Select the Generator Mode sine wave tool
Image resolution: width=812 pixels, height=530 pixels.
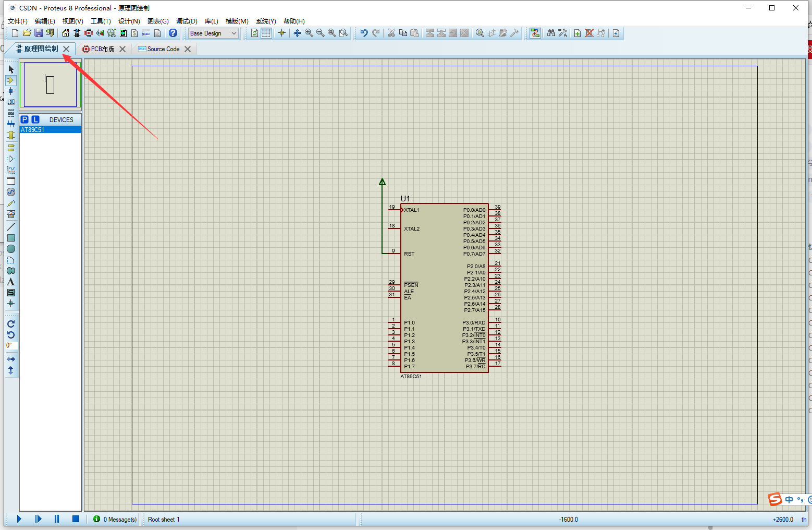point(11,192)
